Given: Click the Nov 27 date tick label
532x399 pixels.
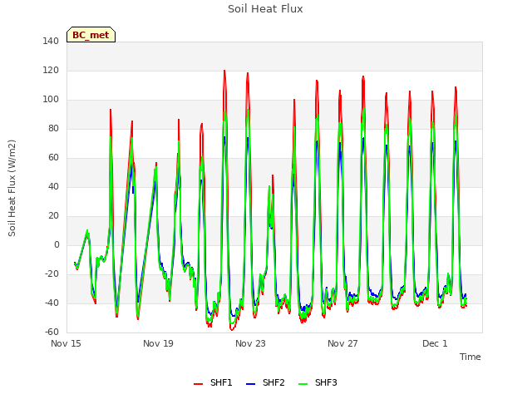Looking at the screenshot, I should 342,343.
